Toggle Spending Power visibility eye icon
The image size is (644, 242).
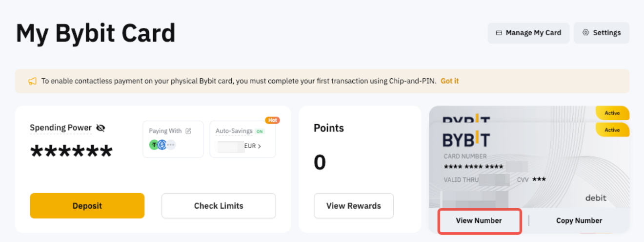[101, 128]
